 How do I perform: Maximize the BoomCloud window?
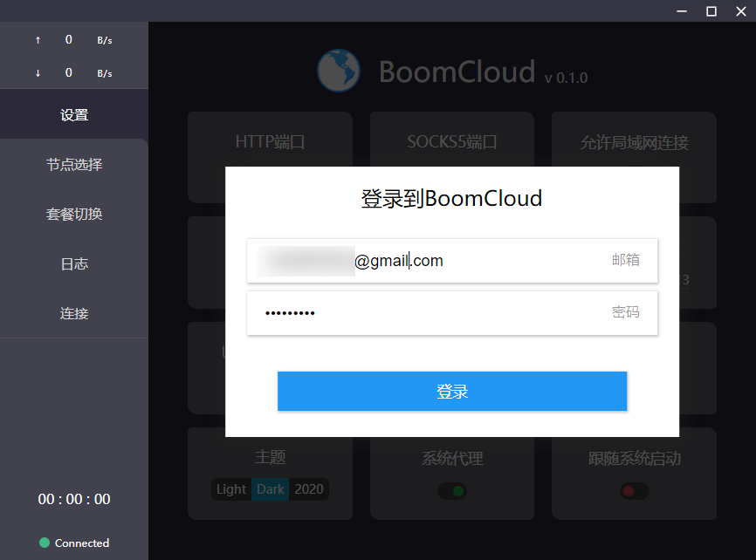(x=711, y=10)
